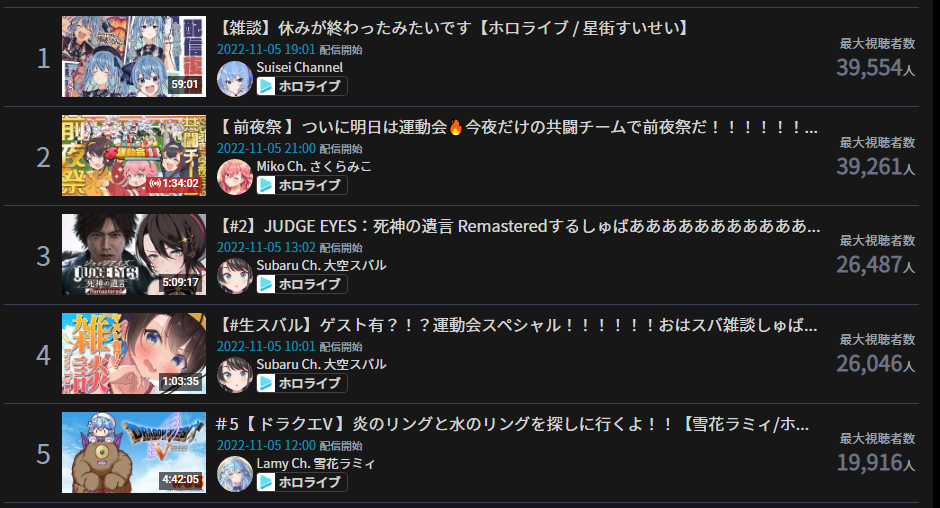Open Suisei Channel avatar icon
The height and width of the screenshot is (508, 940).
(234, 79)
